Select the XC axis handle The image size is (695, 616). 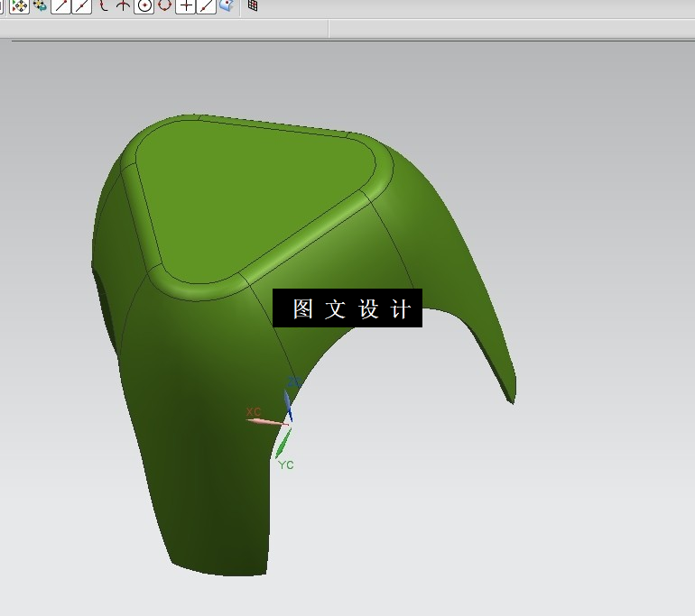pos(266,420)
